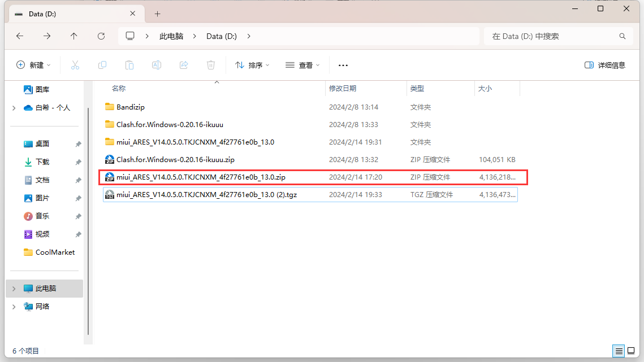The height and width of the screenshot is (362, 644).
Task: Unpin 音乐 using its pin icon
Action: coord(78,216)
